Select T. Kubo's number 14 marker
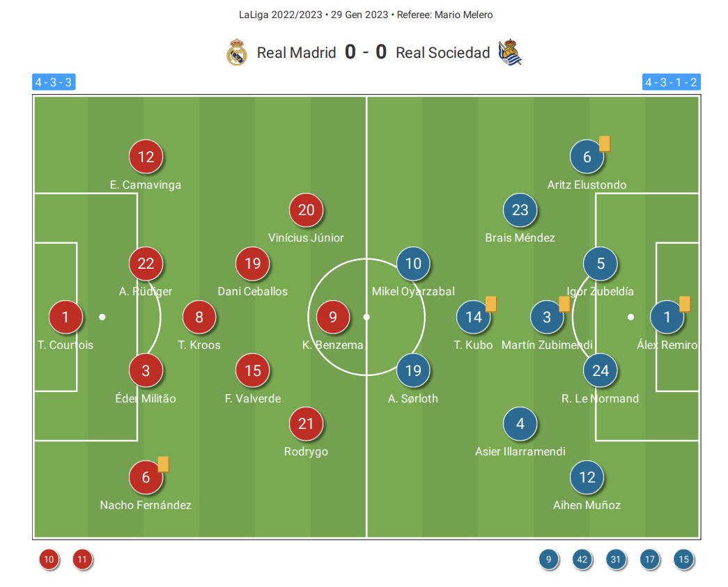 tap(474, 317)
